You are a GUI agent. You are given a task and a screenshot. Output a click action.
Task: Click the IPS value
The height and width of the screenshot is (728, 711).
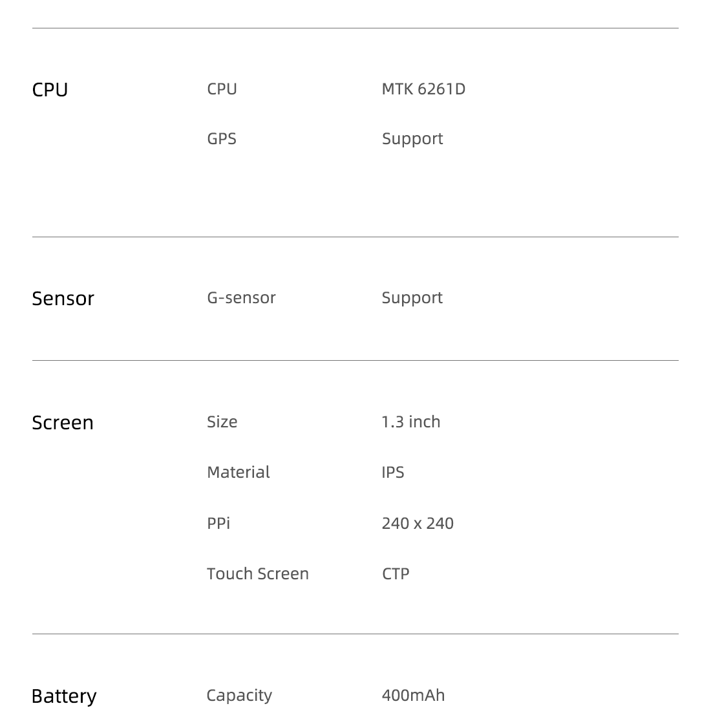click(x=392, y=472)
